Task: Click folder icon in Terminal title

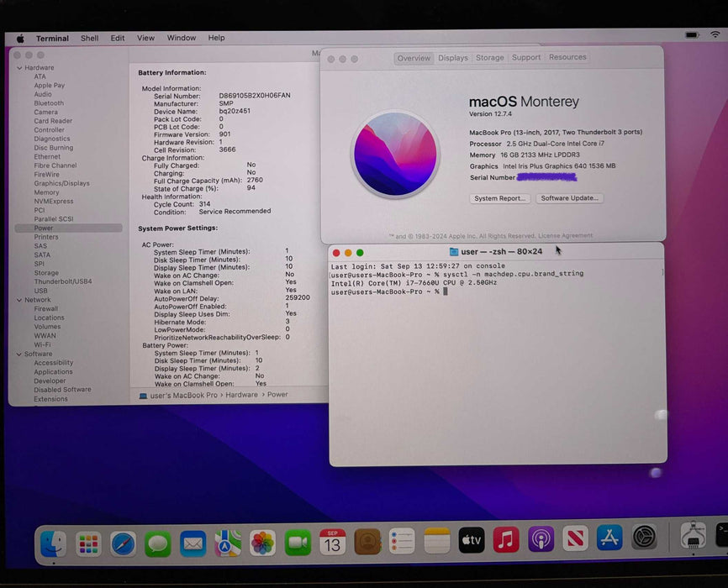Action: point(454,251)
